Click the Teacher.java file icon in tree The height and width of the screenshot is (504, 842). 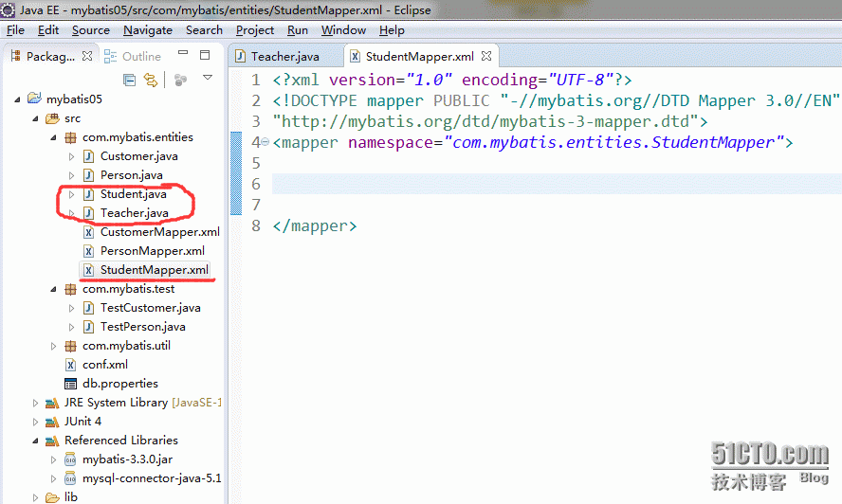[88, 213]
